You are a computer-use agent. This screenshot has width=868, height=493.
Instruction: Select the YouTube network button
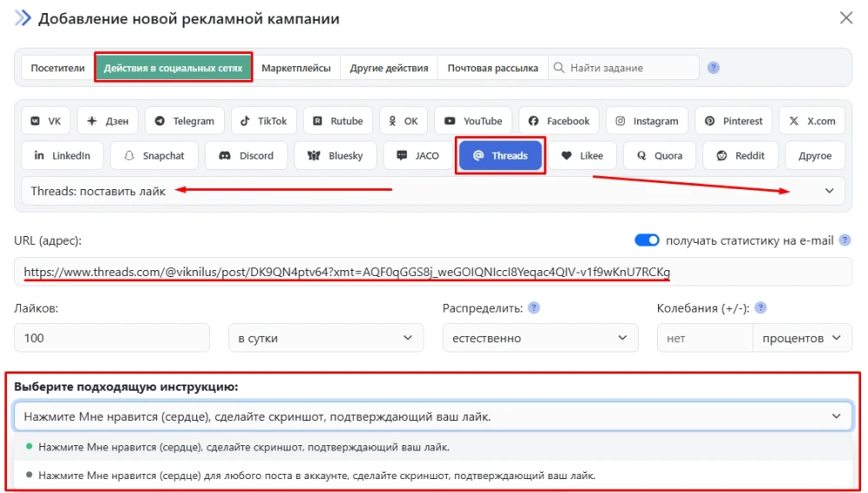pyautogui.click(x=473, y=122)
